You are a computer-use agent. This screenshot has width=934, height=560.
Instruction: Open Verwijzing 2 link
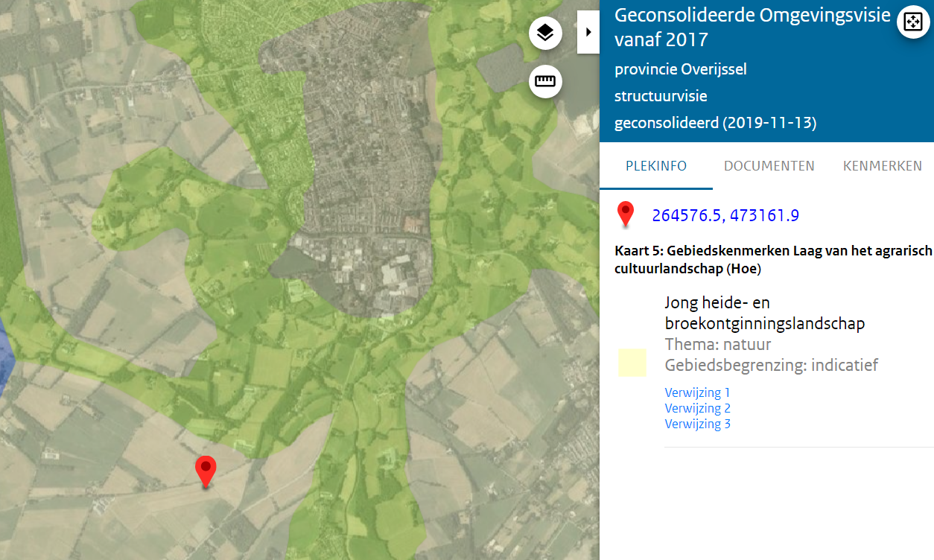pyautogui.click(x=697, y=408)
